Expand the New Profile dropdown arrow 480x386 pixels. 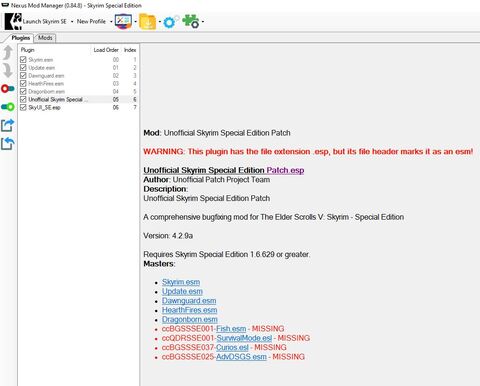(111, 22)
